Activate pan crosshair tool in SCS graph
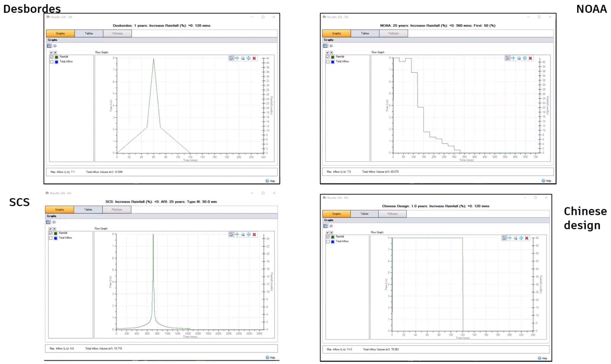Screen dimensions: 611x364 [237, 234]
